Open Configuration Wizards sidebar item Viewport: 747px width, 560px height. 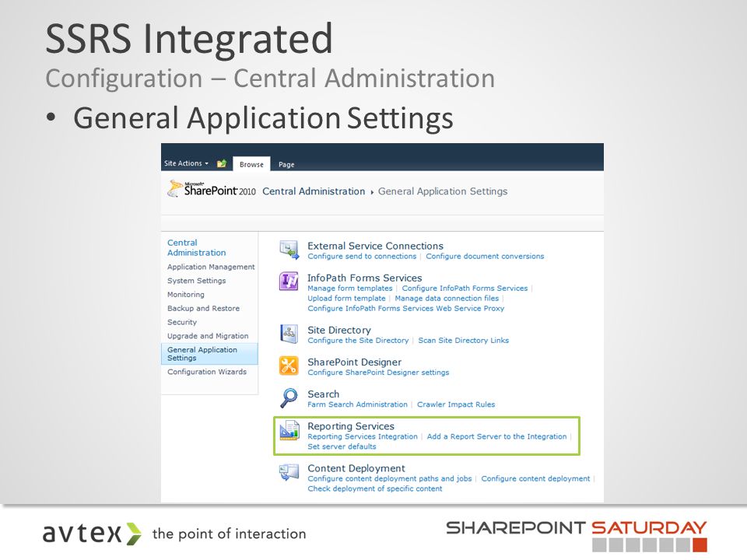[207, 372]
